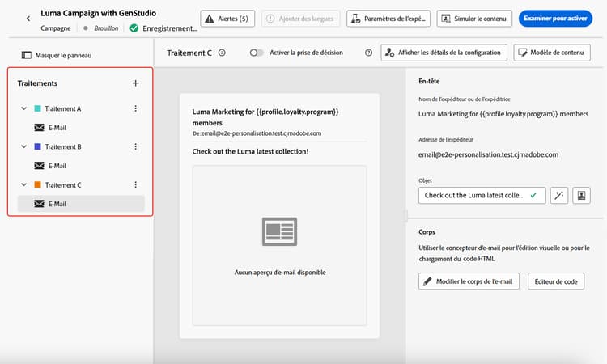This screenshot has width=607, height=364.
Task: Hide the panel with Masquer le panneau
Action: 57,55
